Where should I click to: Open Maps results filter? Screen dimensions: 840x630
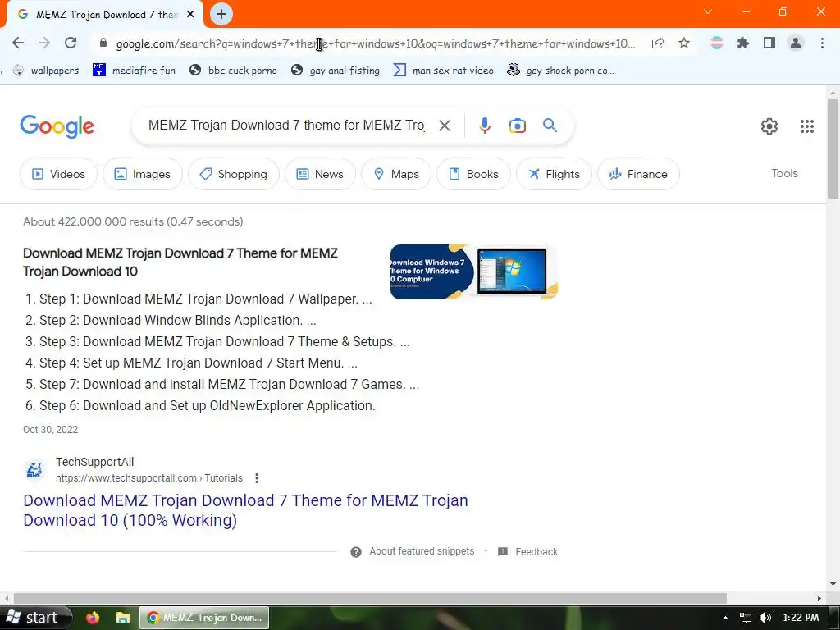pyautogui.click(x=396, y=174)
